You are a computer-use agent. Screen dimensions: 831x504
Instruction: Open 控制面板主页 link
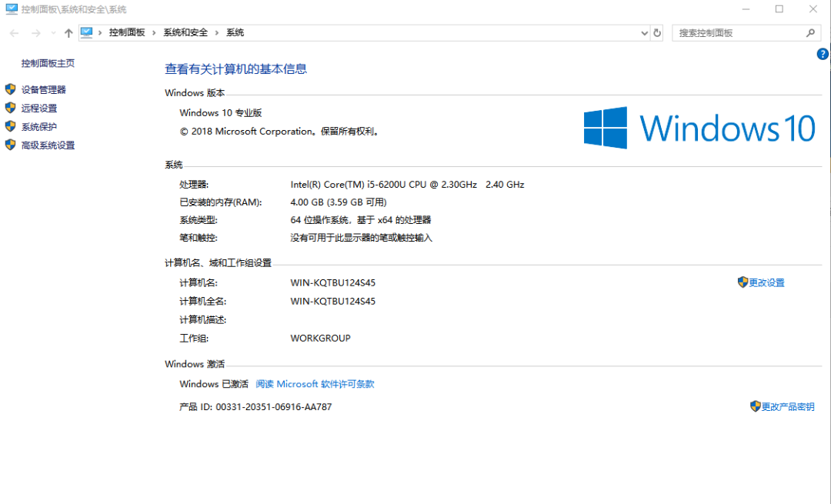click(48, 63)
